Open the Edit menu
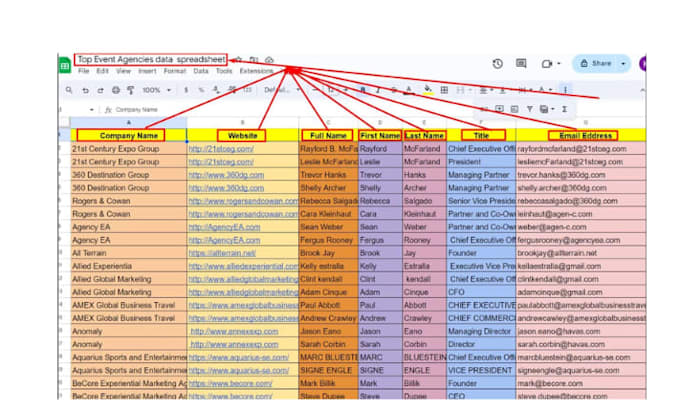 click(102, 71)
